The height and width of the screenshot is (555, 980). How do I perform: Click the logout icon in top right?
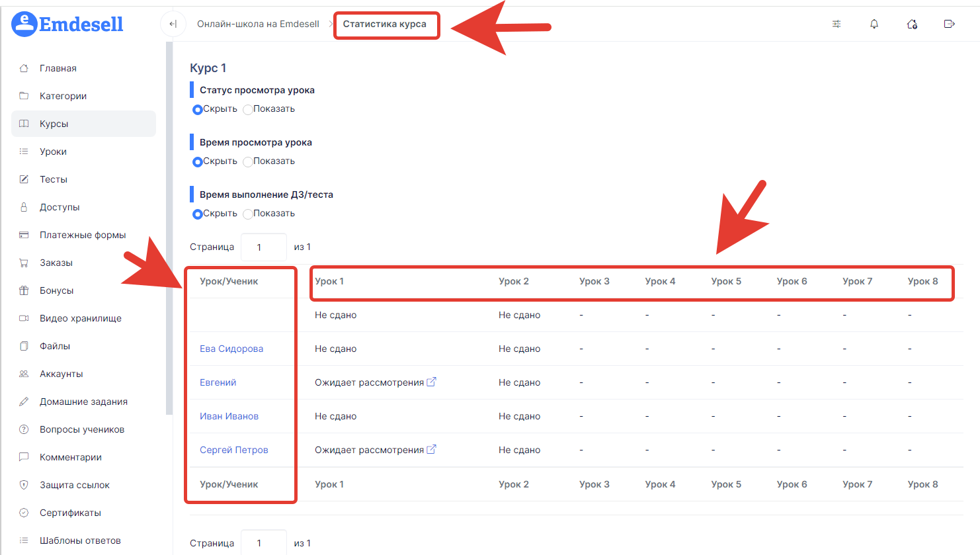coord(950,24)
